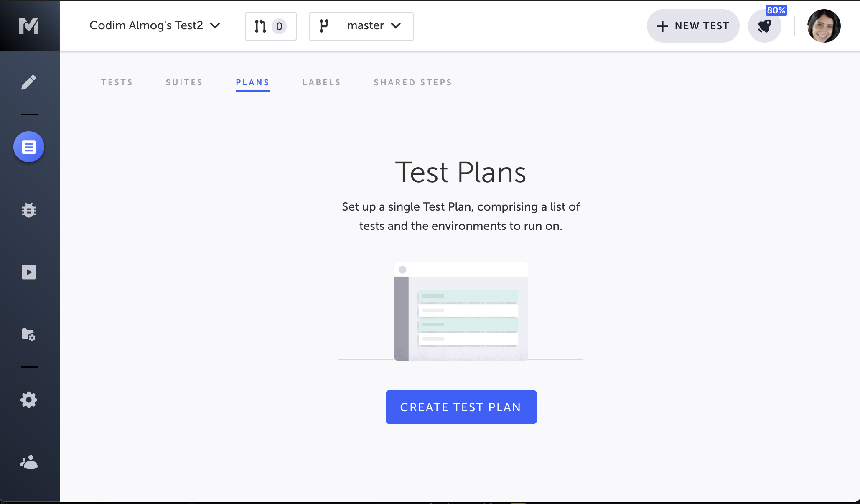Image resolution: width=860 pixels, height=504 pixels.
Task: Click the mabl logo icon
Action: point(29,26)
